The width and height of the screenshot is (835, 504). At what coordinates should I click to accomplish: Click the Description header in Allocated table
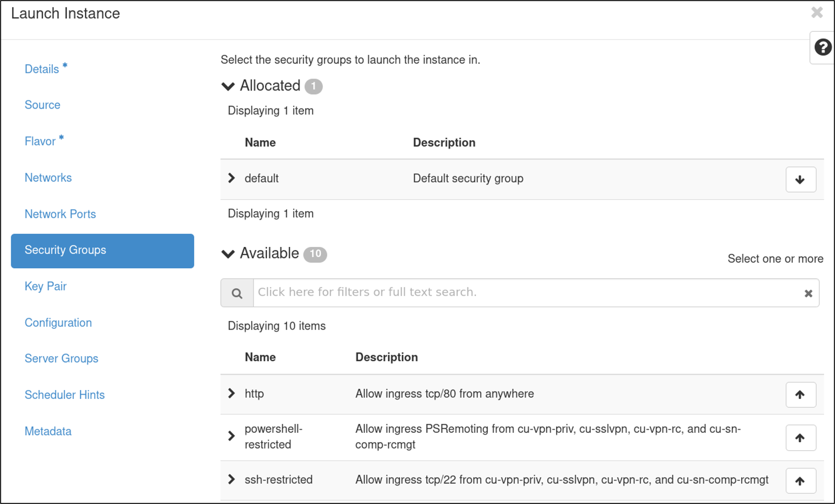pyautogui.click(x=444, y=142)
